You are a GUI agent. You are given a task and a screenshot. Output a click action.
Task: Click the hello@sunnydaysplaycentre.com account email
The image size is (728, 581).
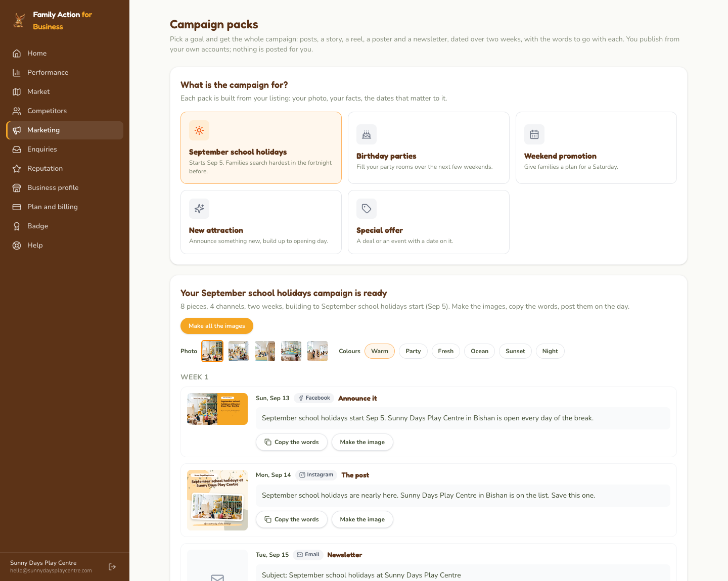pos(51,571)
